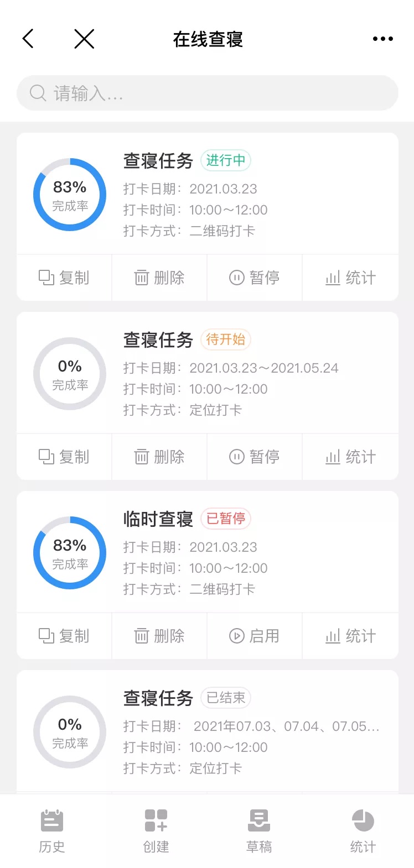Image resolution: width=414 pixels, height=868 pixels.
Task: Pause the in-progress 查寝任务
Action: (255, 278)
